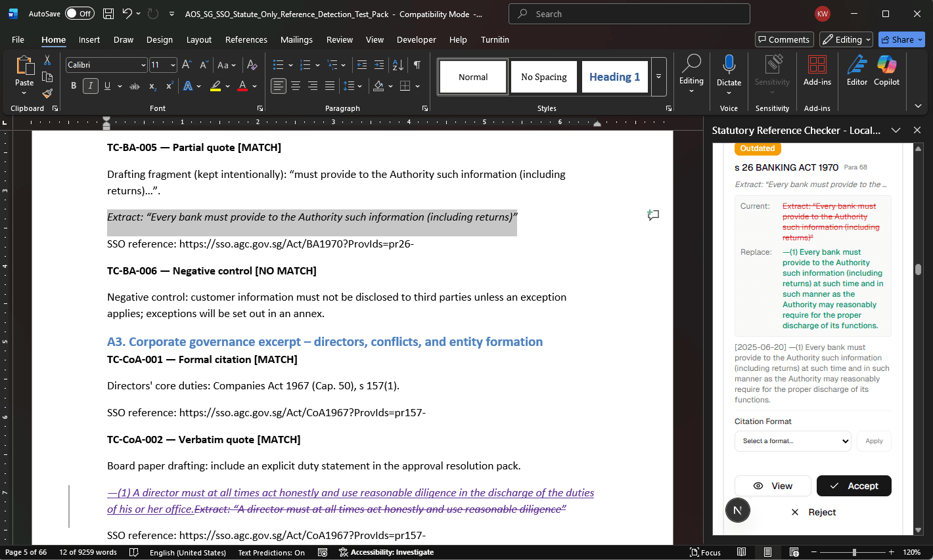Toggle show paragraph marks
Viewport: 933px width, 560px height.
click(417, 65)
